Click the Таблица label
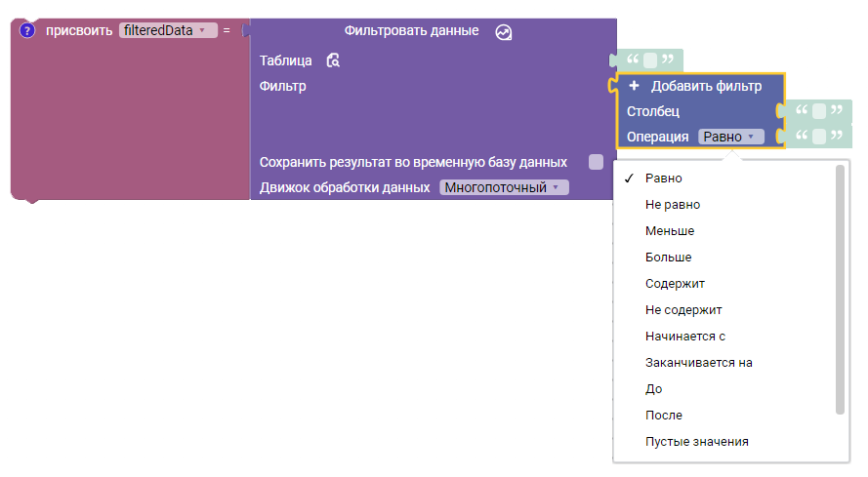The height and width of the screenshot is (477, 868). pos(286,60)
